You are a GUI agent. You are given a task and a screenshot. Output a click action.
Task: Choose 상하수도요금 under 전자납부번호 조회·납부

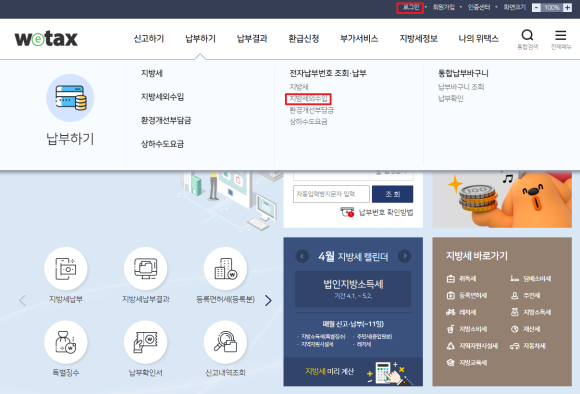click(308, 122)
